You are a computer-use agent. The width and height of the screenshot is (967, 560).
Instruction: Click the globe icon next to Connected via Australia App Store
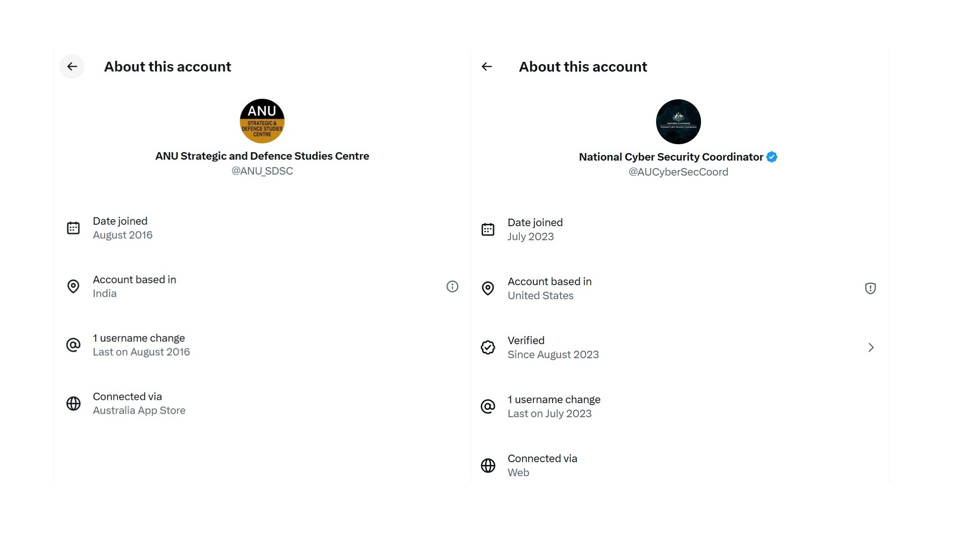pos(74,404)
